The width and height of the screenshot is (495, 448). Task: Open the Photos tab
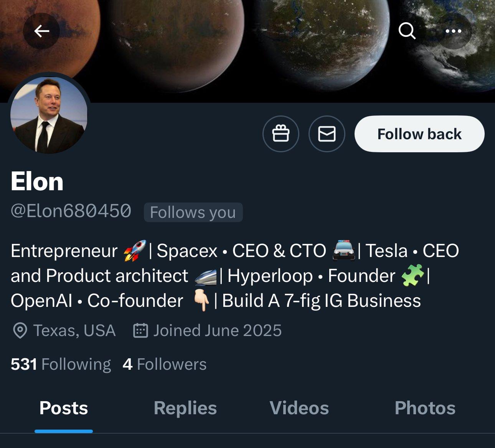click(425, 408)
